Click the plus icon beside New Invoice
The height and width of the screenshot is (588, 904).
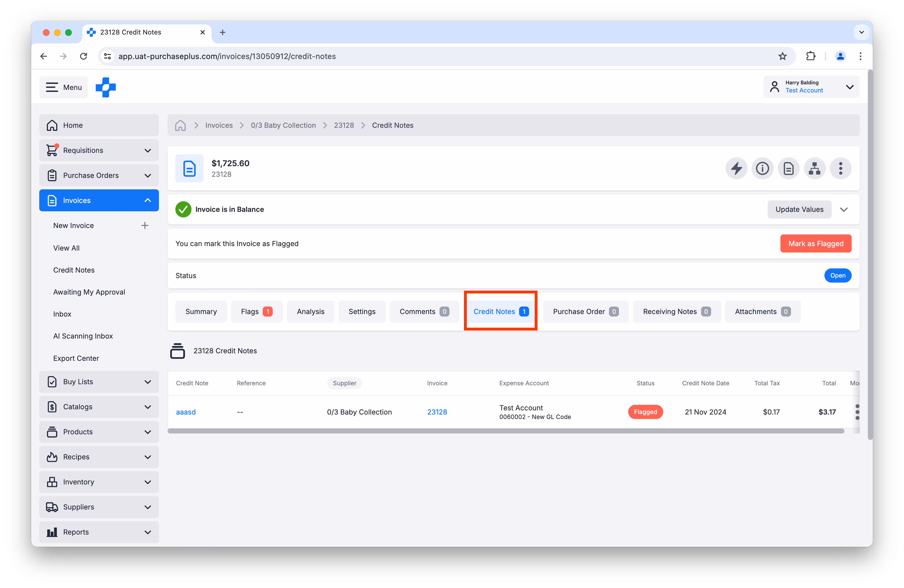pyautogui.click(x=145, y=226)
